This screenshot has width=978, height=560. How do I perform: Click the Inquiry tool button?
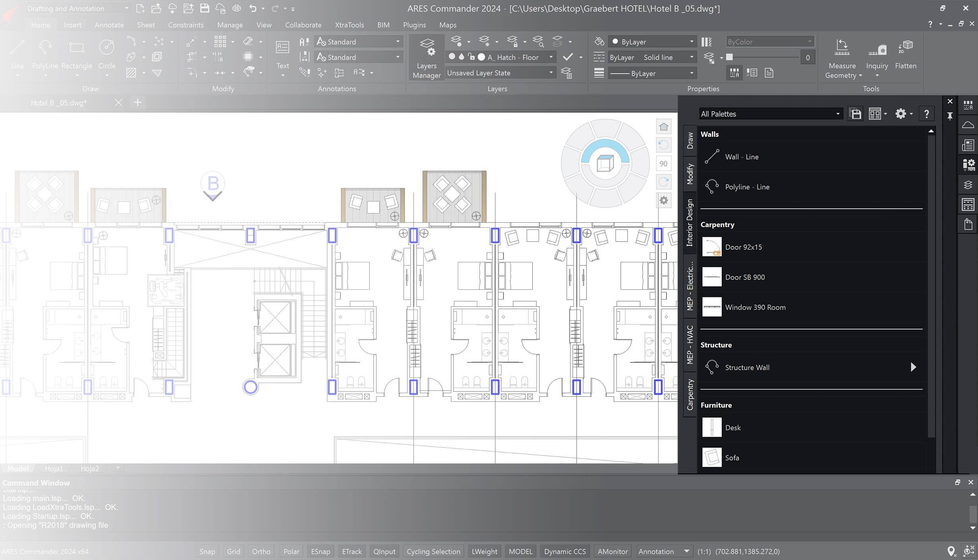pyautogui.click(x=877, y=50)
